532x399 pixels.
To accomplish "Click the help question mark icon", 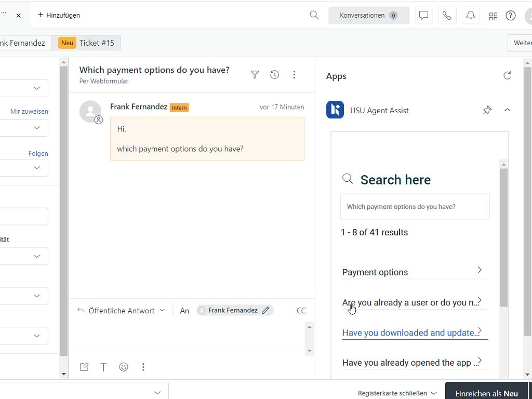I will (x=511, y=16).
